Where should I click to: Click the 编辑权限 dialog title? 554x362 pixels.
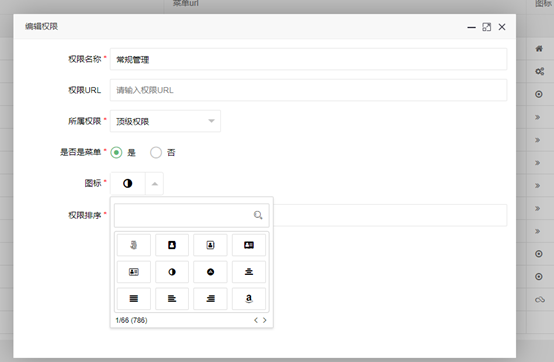click(x=41, y=26)
